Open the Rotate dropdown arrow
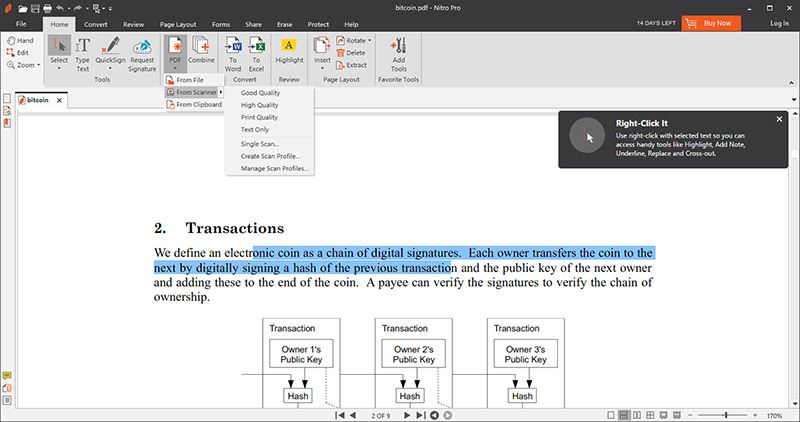Viewport: 800px width, 422px height. 369,40
